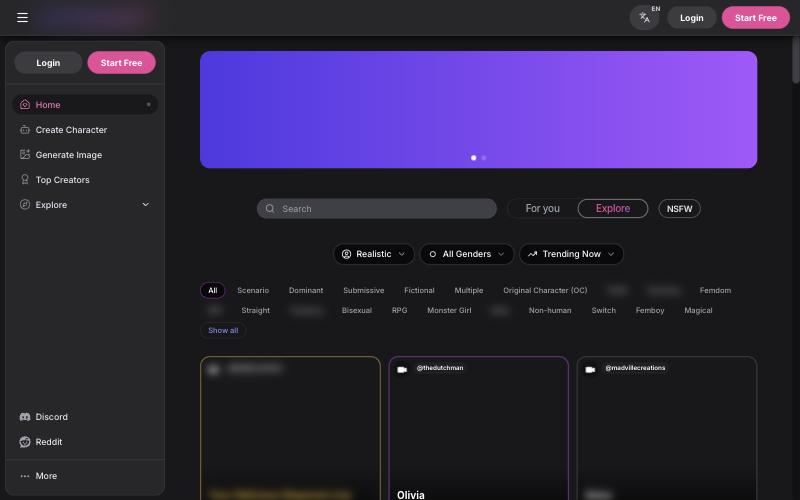Open the More menu
Image resolution: width=800 pixels, height=500 pixels.
(85, 476)
